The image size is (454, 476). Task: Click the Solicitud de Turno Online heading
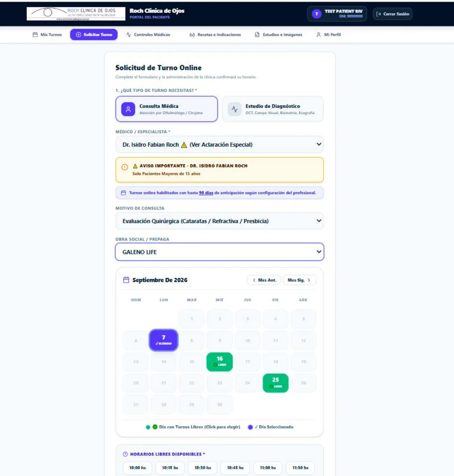click(x=158, y=68)
